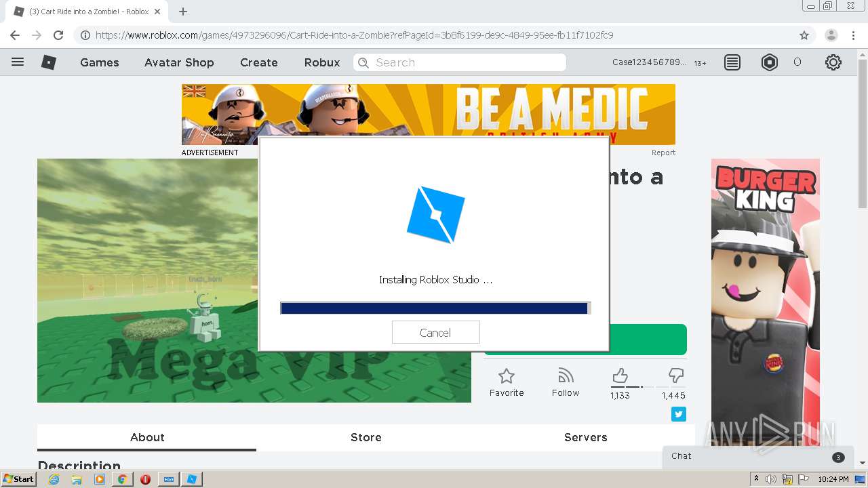868x488 pixels.
Task: Click the volume tray icon
Action: point(771,479)
